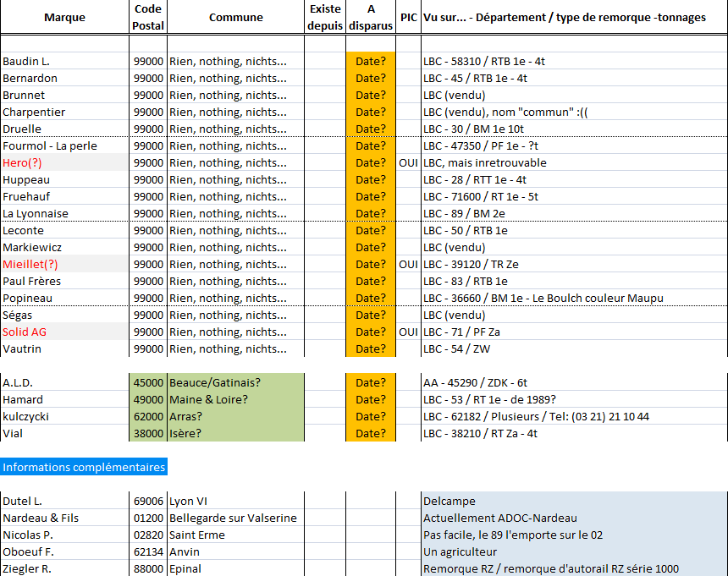This screenshot has width=728, height=576.
Task: Select 'Actuellement ADOC-Nardeau' cell
Action: (x=574, y=518)
